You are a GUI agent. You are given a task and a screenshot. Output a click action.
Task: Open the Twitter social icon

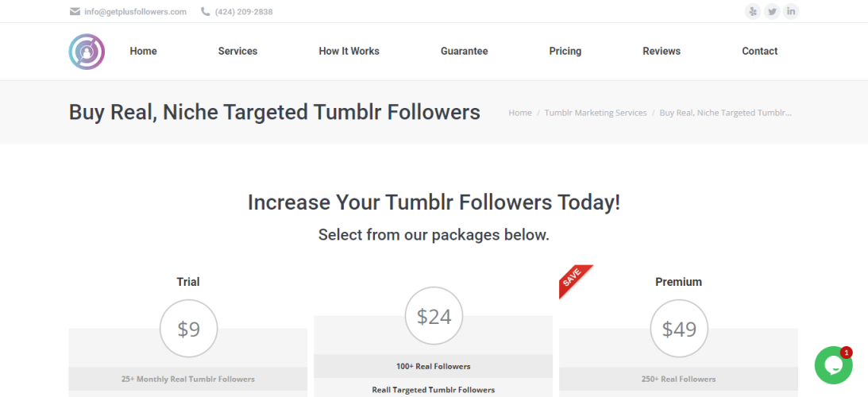coord(772,11)
